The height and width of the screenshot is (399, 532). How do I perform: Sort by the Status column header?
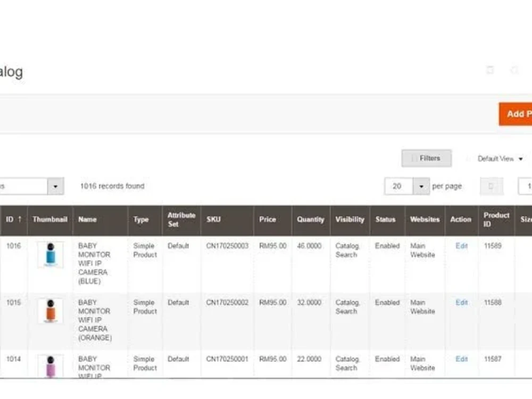[x=387, y=220]
